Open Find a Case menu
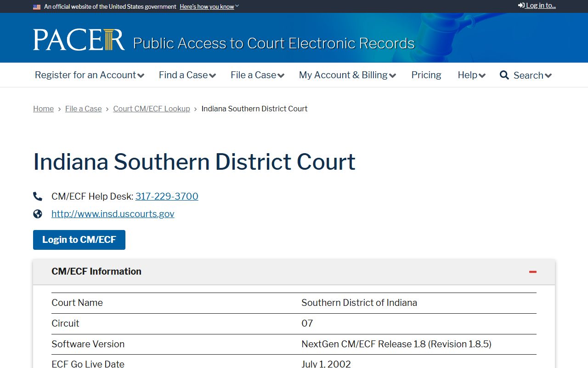 click(187, 75)
